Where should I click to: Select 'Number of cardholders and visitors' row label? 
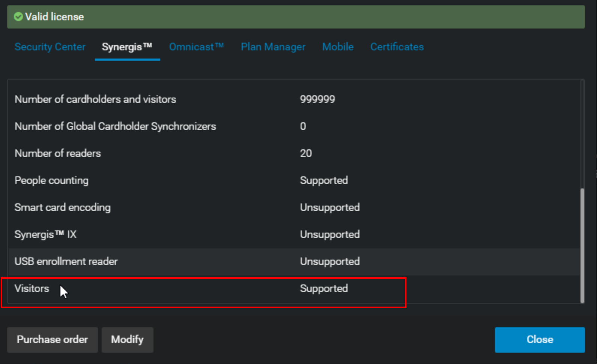[x=95, y=99]
